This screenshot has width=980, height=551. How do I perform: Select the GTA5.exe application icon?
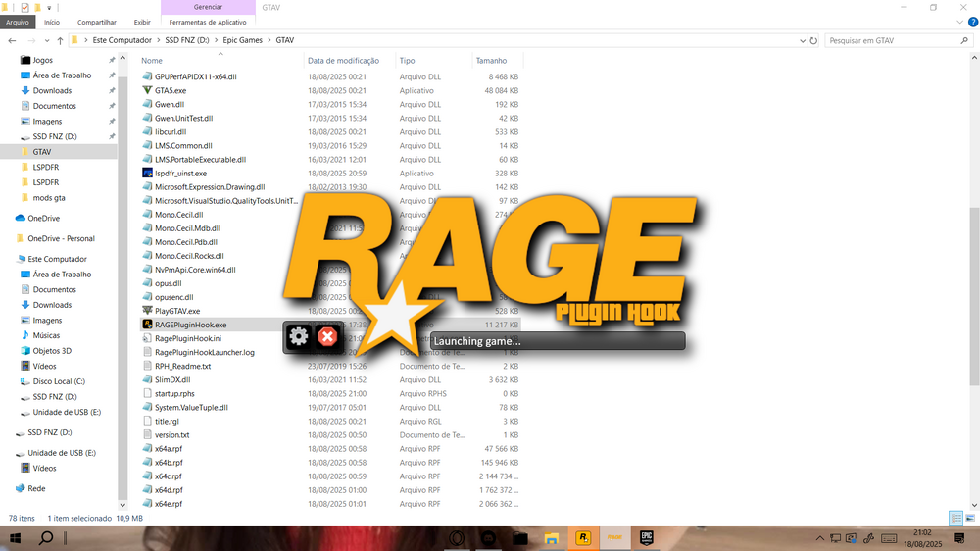coord(147,90)
